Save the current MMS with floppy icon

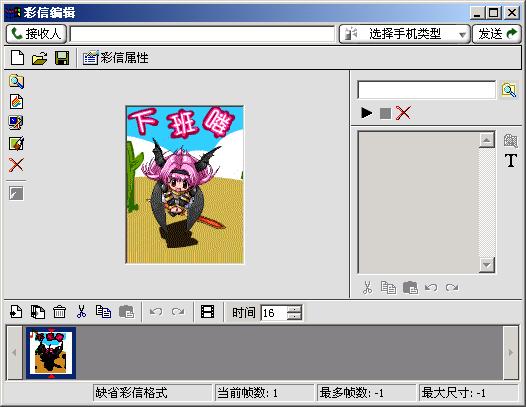click(x=62, y=58)
